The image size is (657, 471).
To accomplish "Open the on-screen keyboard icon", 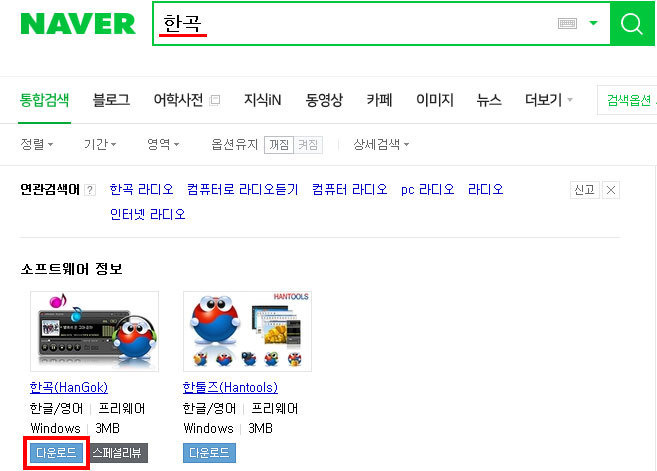I will [x=567, y=23].
